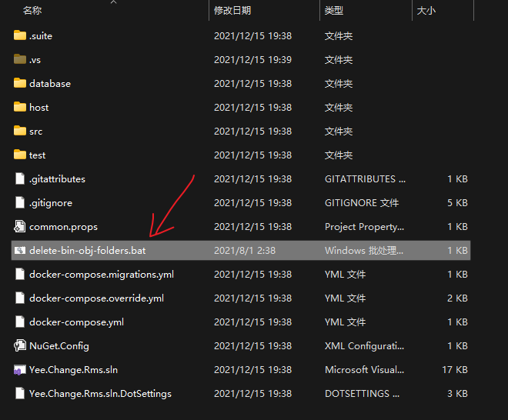Click the common.props file icon
Viewport: 508px width, 420px height.
pos(19,226)
